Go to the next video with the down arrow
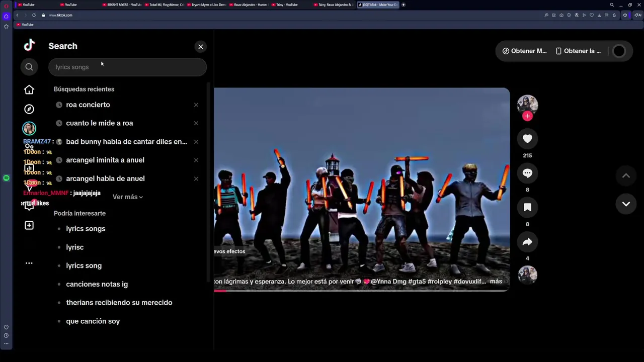Viewport: 644px width, 362px height. click(626, 204)
